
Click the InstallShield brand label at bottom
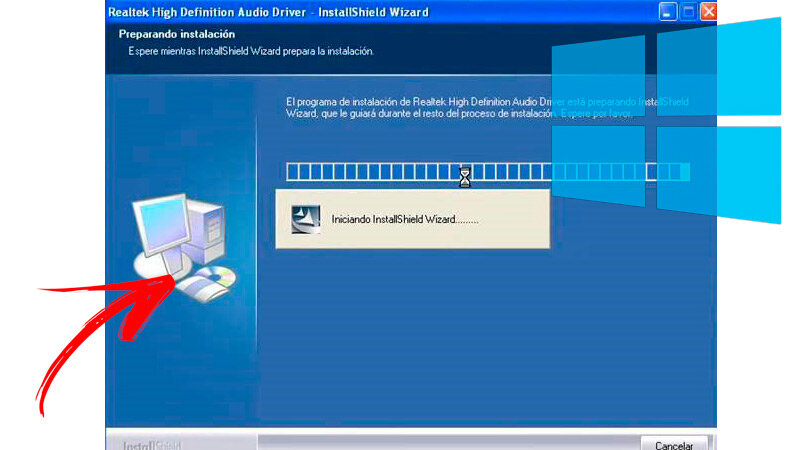(152, 445)
